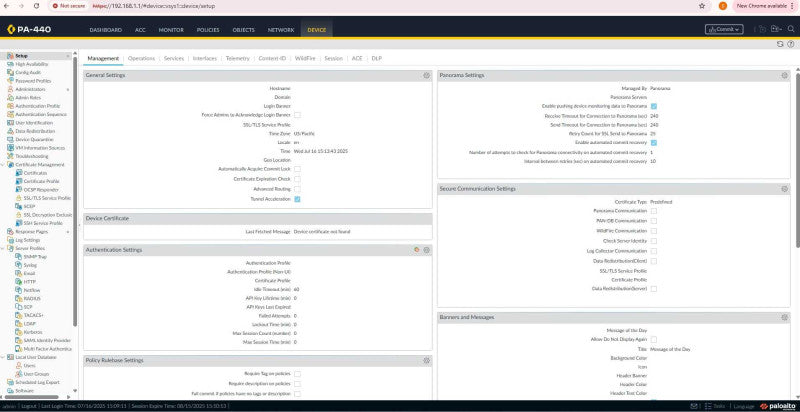Open General Settings gear icon
The height and width of the screenshot is (412, 800).
[427, 75]
